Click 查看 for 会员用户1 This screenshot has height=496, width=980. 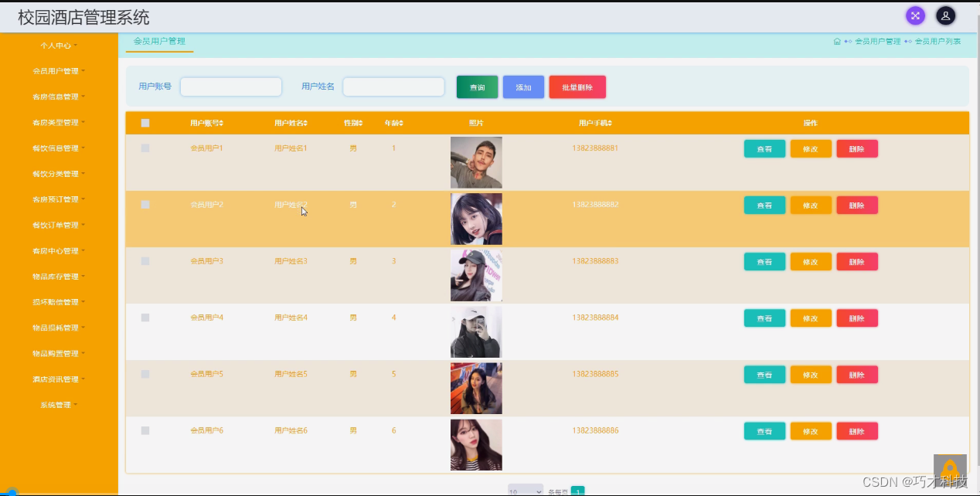click(x=764, y=148)
